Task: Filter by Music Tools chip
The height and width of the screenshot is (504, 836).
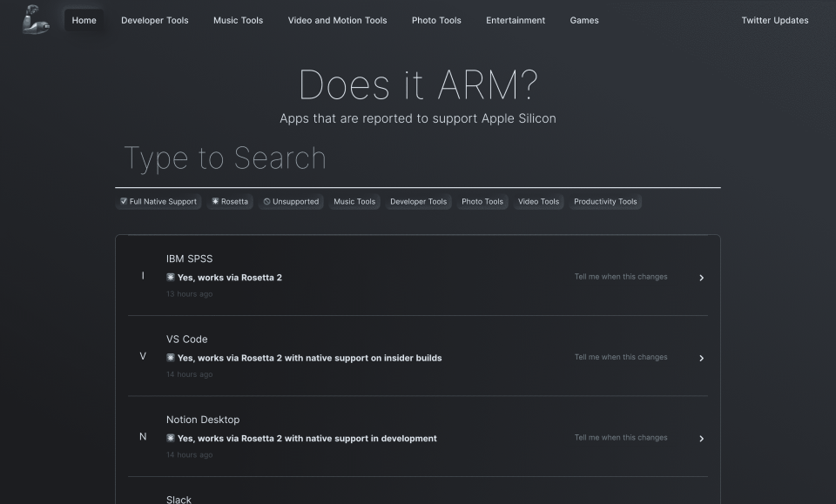Action: click(x=354, y=202)
